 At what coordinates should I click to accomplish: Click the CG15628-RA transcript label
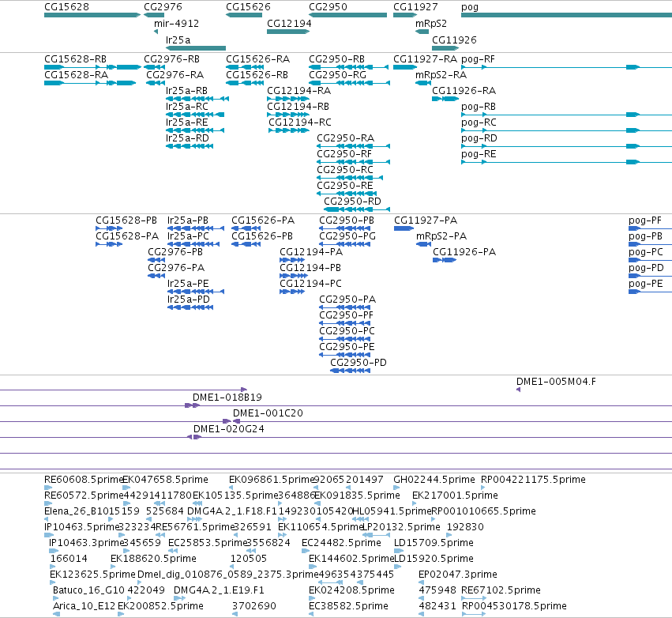tap(77, 74)
